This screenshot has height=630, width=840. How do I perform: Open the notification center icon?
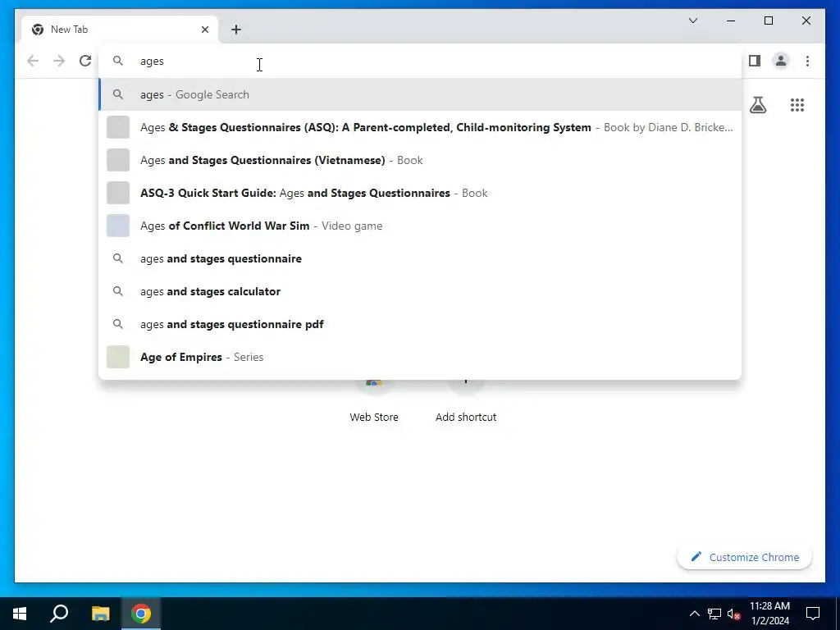813,614
